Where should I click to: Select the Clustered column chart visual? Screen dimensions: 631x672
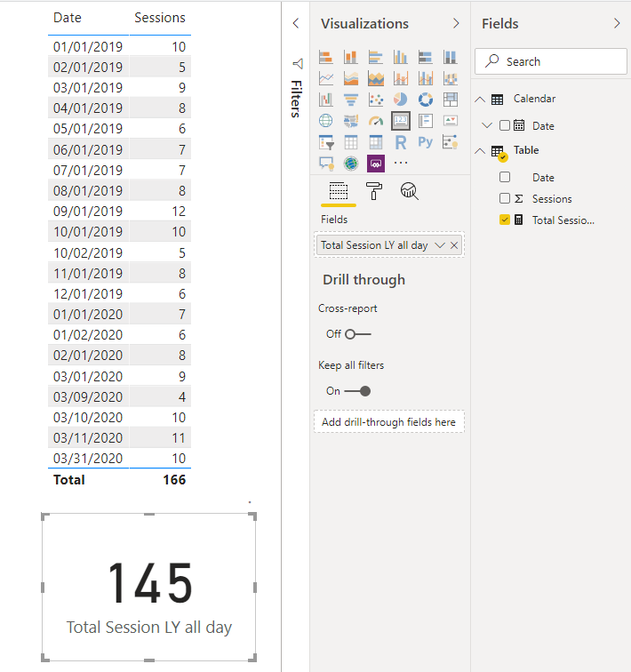click(x=401, y=57)
